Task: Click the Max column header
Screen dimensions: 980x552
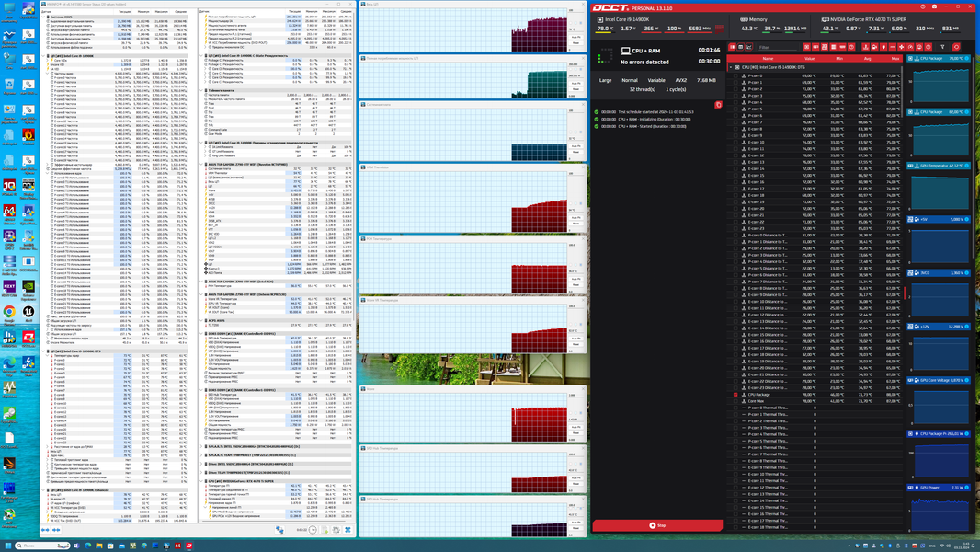Action: [895, 58]
